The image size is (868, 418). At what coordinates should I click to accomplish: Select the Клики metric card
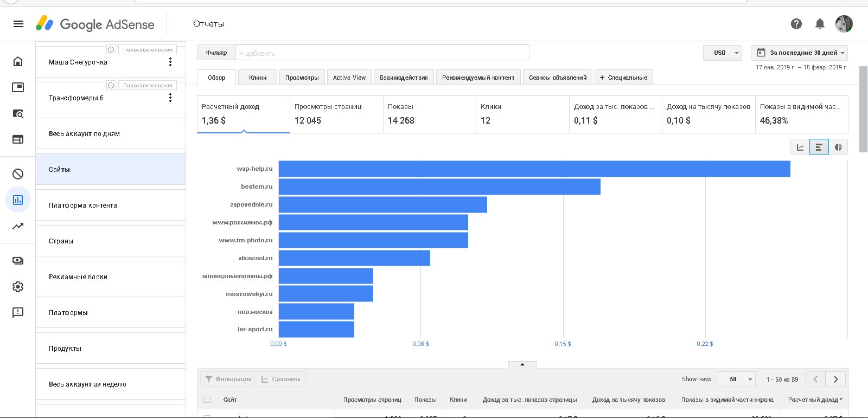click(x=522, y=114)
